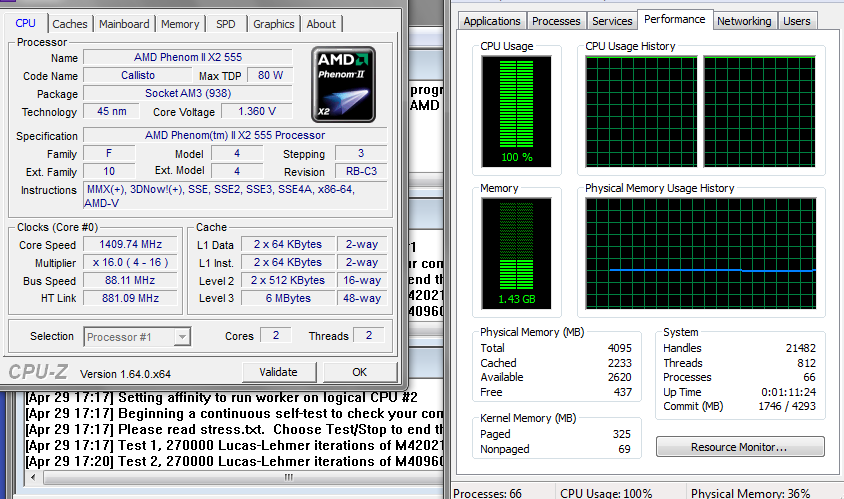The width and height of the screenshot is (844, 499).
Task: Click the 88.11 MHz bus speed value
Action: [130, 280]
